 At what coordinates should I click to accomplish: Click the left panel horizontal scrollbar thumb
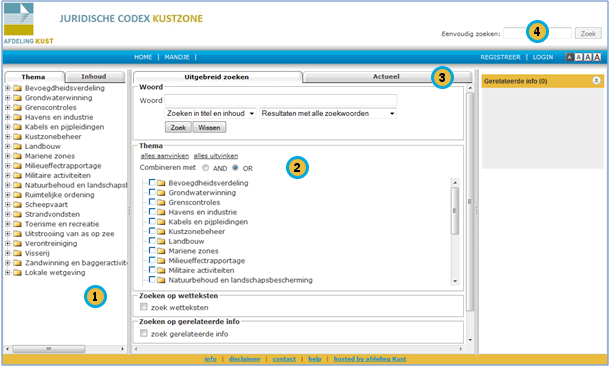pos(49,349)
